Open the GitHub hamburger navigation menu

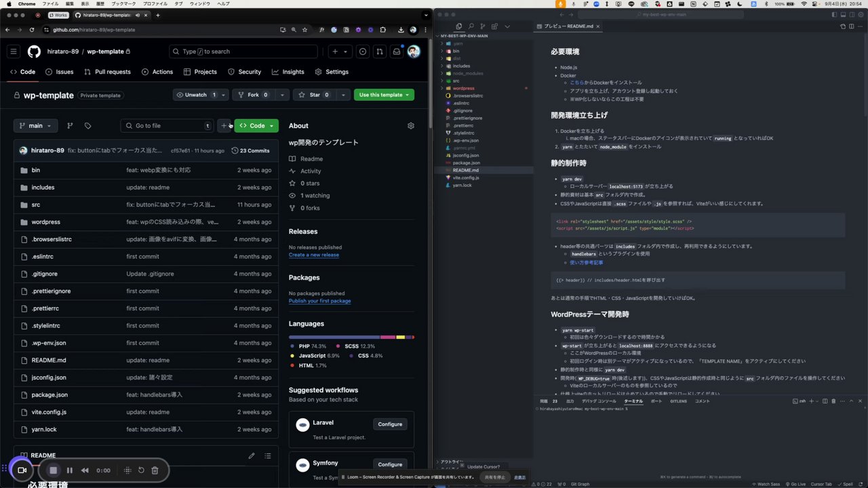(14, 52)
